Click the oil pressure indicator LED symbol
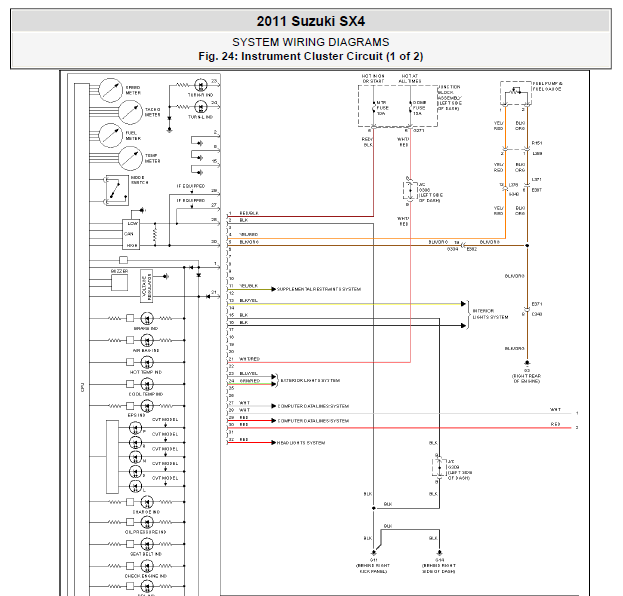This screenshot has height=596, width=623. click(x=147, y=522)
